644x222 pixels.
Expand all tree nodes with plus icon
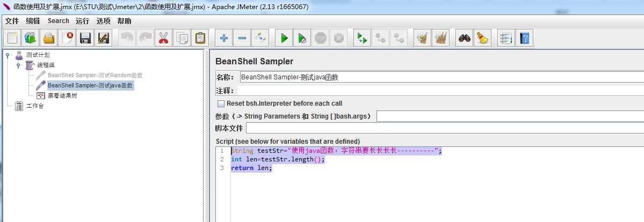[x=224, y=38]
